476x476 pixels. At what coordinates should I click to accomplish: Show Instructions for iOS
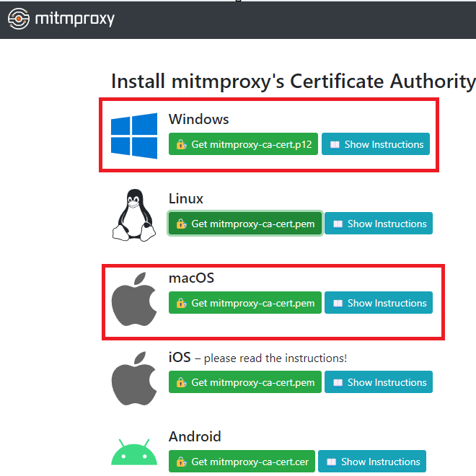[x=379, y=382]
